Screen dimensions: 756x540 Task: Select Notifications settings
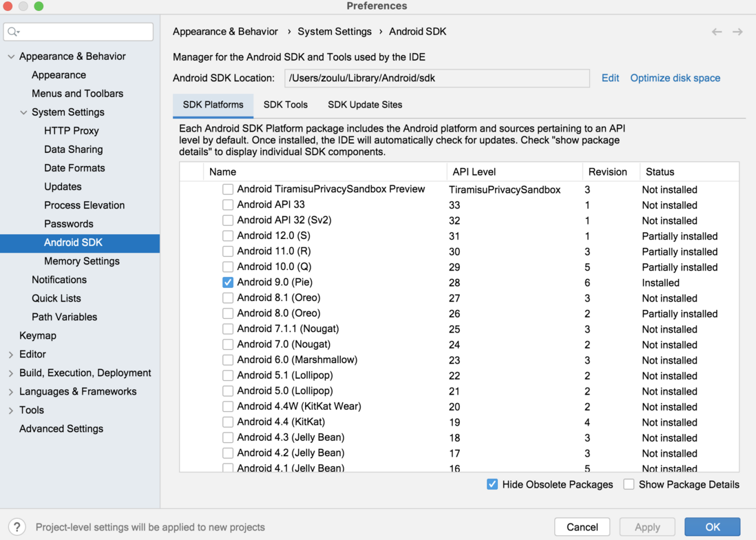[59, 280]
